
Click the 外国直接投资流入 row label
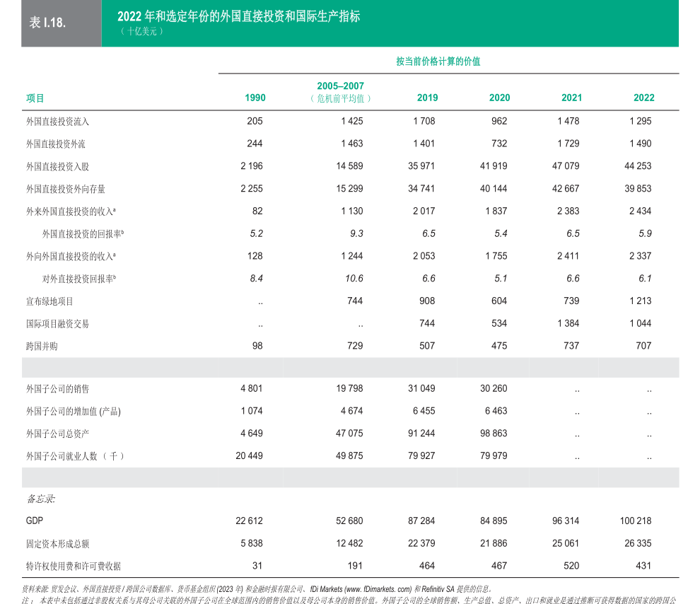click(x=57, y=122)
